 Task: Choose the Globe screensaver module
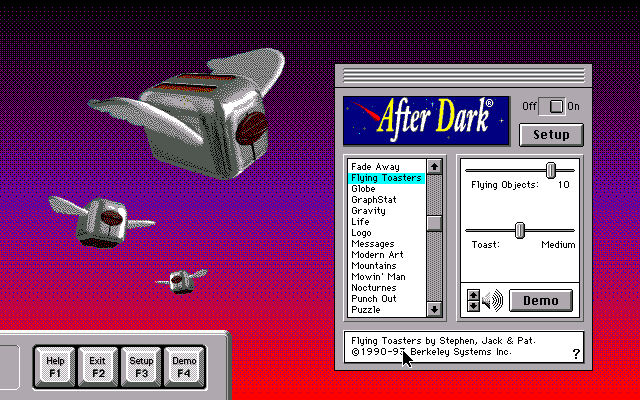tap(386, 189)
